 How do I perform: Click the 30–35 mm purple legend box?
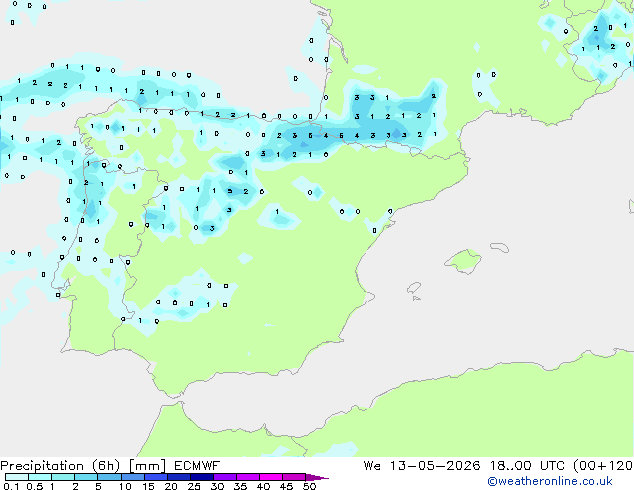click(x=225, y=477)
